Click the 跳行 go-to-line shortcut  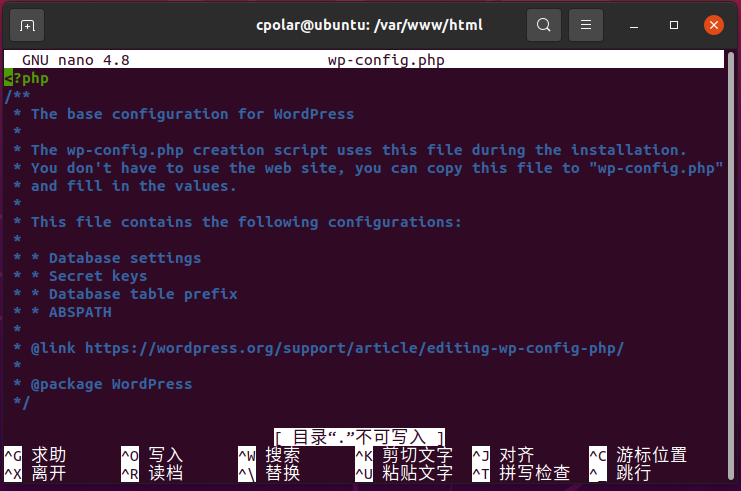click(x=620, y=473)
